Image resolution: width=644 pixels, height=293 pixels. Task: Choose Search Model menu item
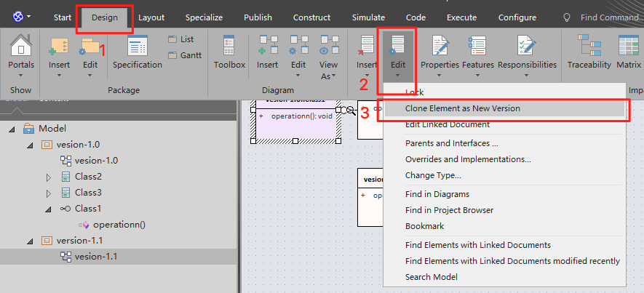point(504,277)
